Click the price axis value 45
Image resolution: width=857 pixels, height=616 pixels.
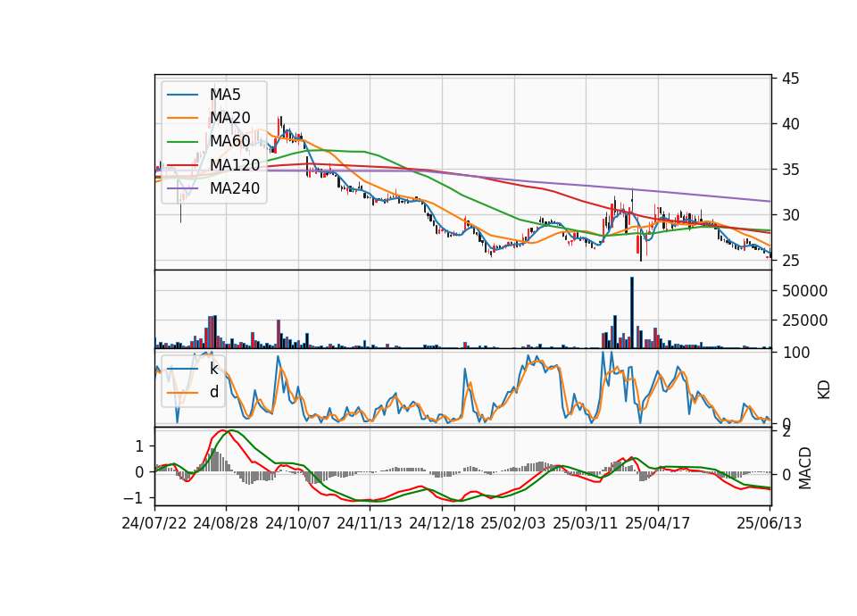(790, 79)
